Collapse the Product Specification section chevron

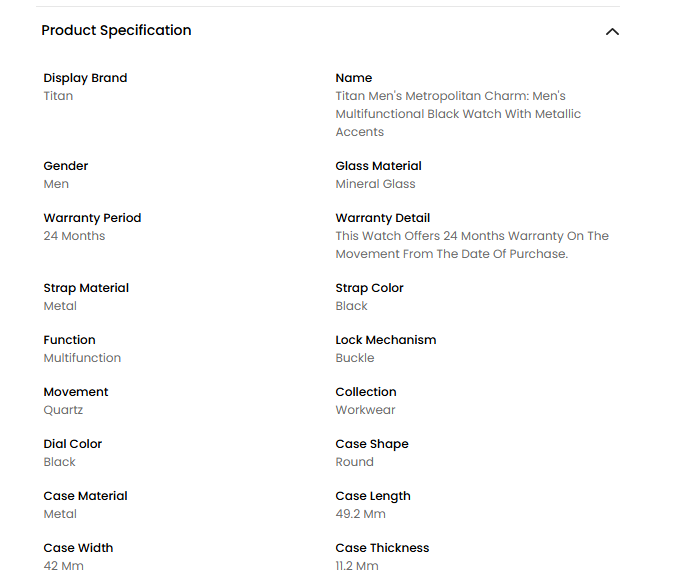click(612, 31)
